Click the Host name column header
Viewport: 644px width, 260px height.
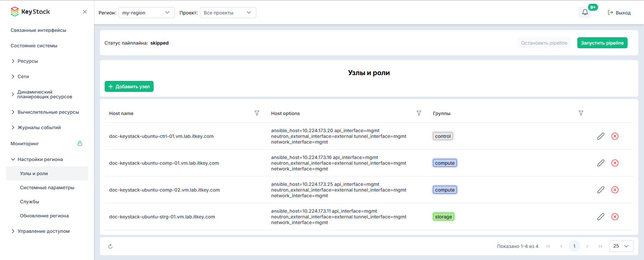point(121,113)
